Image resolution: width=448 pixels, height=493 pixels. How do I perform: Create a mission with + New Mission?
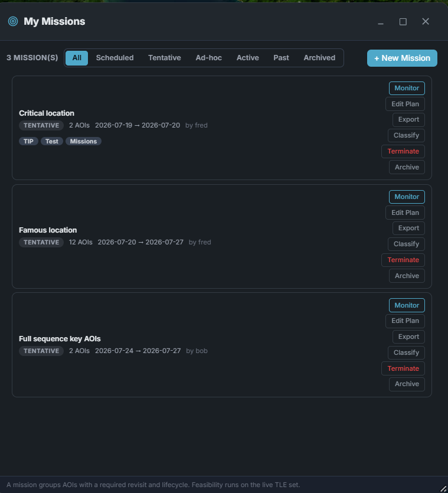pyautogui.click(x=402, y=58)
